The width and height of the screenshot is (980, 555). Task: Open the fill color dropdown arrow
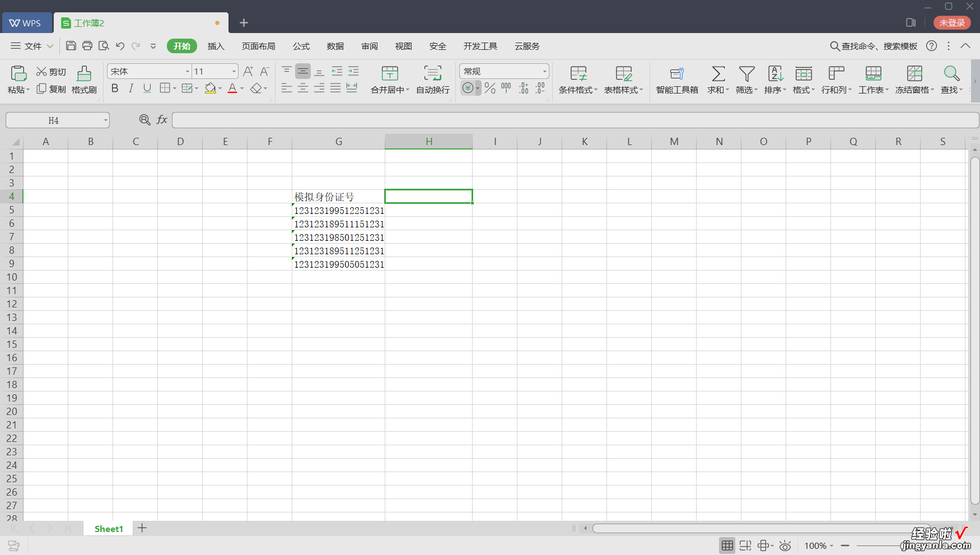coord(220,88)
